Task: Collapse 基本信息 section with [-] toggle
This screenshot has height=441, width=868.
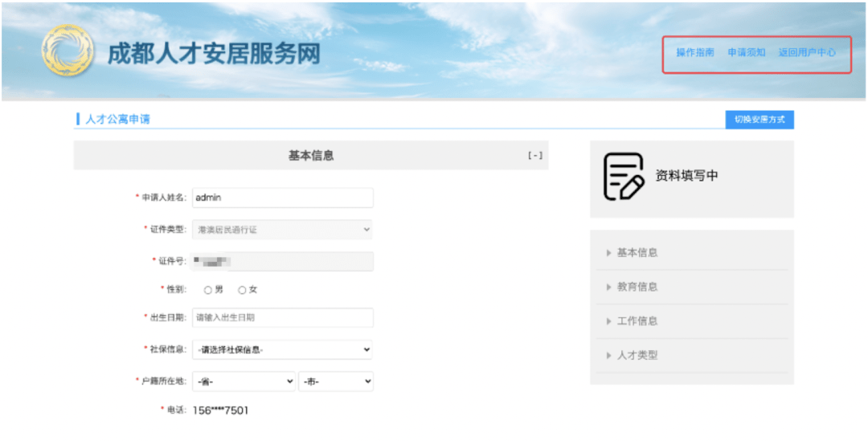Action: pyautogui.click(x=534, y=156)
